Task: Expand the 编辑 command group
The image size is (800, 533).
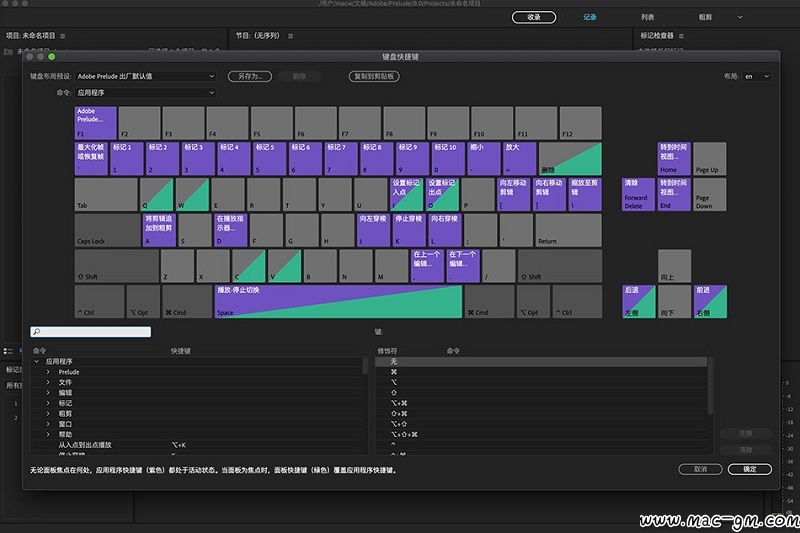Action: pyautogui.click(x=48, y=393)
